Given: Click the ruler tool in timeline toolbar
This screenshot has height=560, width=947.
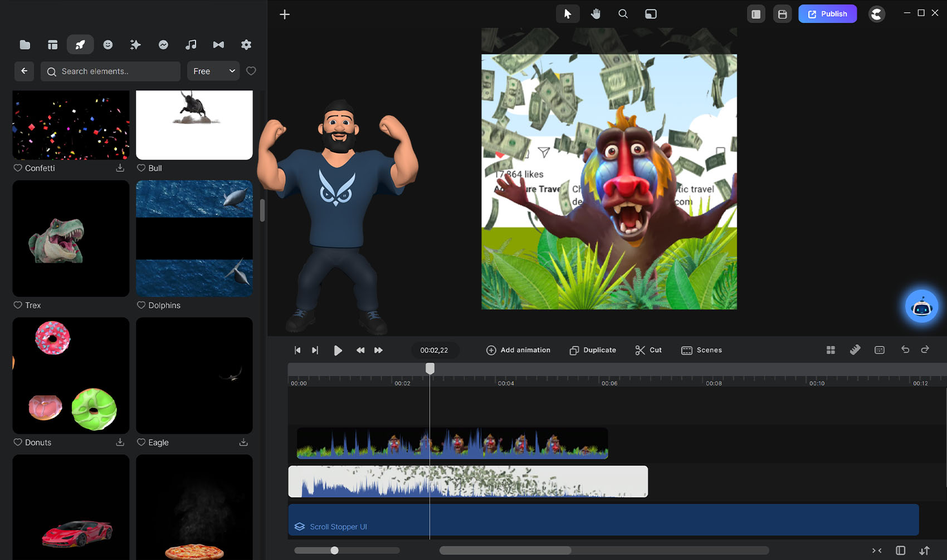Looking at the screenshot, I should tap(855, 350).
